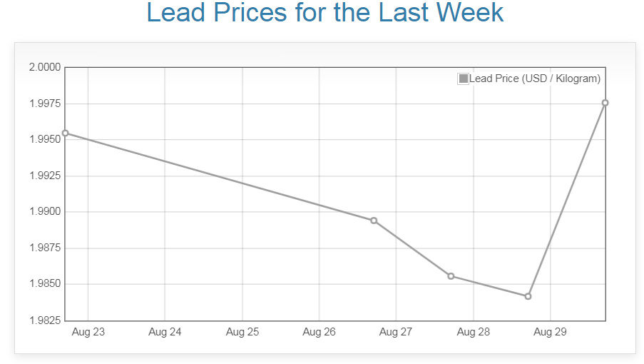This screenshot has height=364, width=644.
Task: Click the Lead Prices for the Last Week title
Action: click(324, 13)
